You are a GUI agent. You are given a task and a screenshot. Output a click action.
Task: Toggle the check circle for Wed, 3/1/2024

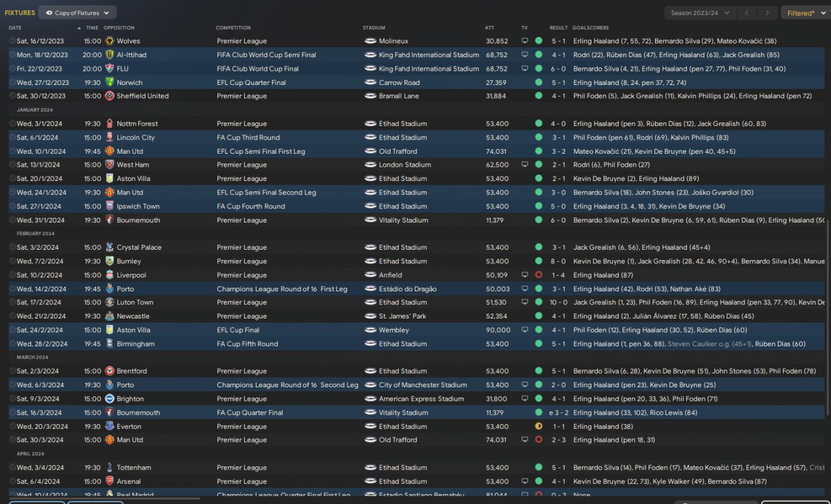(12, 124)
